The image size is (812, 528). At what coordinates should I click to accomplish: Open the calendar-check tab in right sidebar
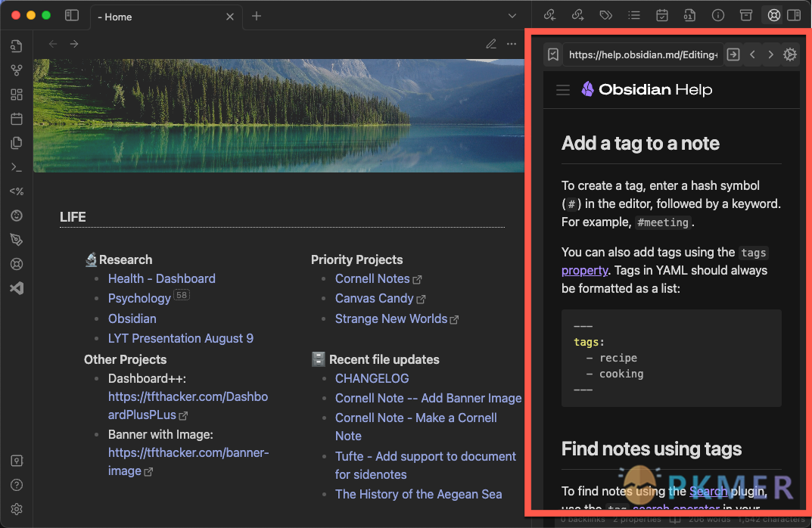(662, 15)
